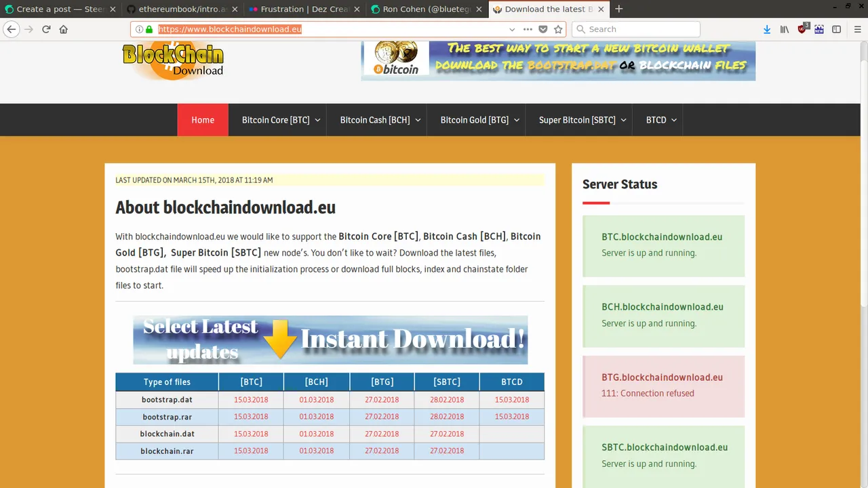This screenshot has height=488, width=868.
Task: Open BTG blockchain.rar 27.02.2018 link
Action: [x=382, y=451]
